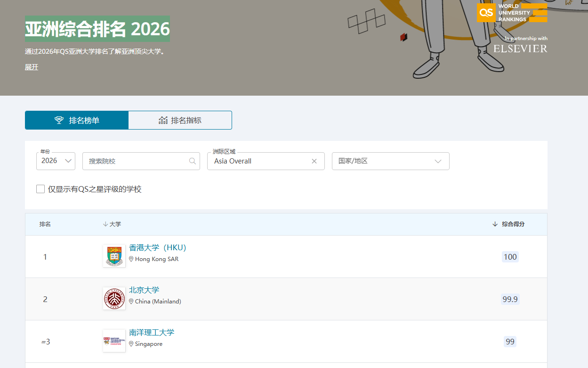Open the Asia Overall region dropdown
This screenshot has width=588, height=368.
click(259, 161)
